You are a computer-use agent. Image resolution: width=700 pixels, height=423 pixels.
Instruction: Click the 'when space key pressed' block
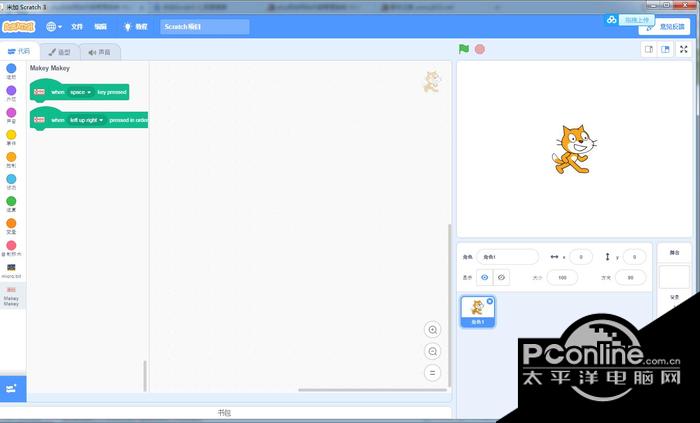click(79, 91)
